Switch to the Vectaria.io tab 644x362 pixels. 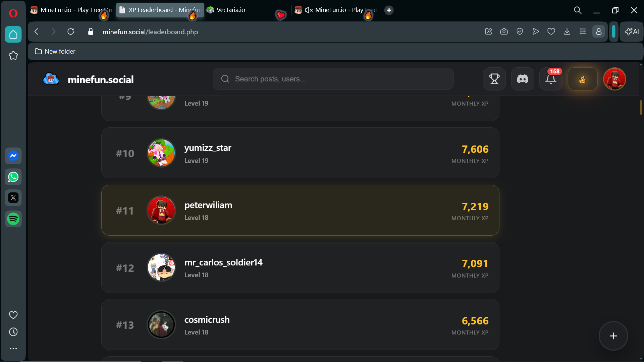pos(231,10)
